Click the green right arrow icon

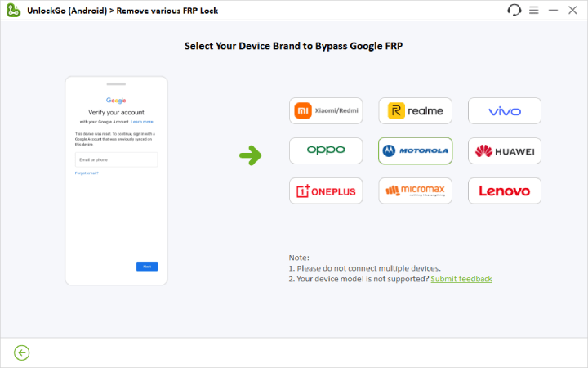tap(255, 155)
